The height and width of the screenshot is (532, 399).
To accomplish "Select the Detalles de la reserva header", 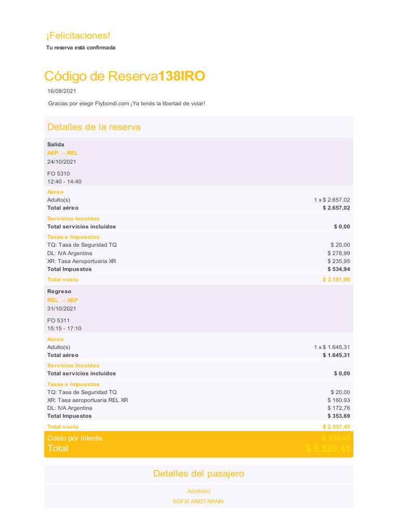I will click(x=94, y=127).
